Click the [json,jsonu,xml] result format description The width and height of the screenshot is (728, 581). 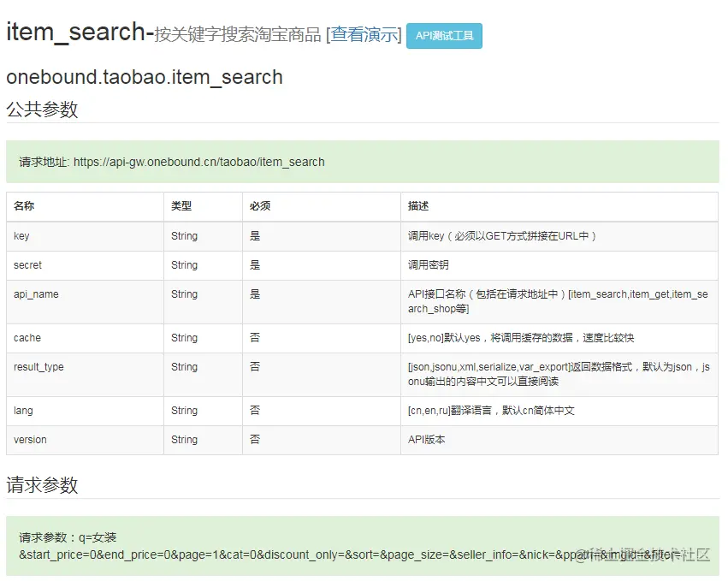(x=559, y=374)
